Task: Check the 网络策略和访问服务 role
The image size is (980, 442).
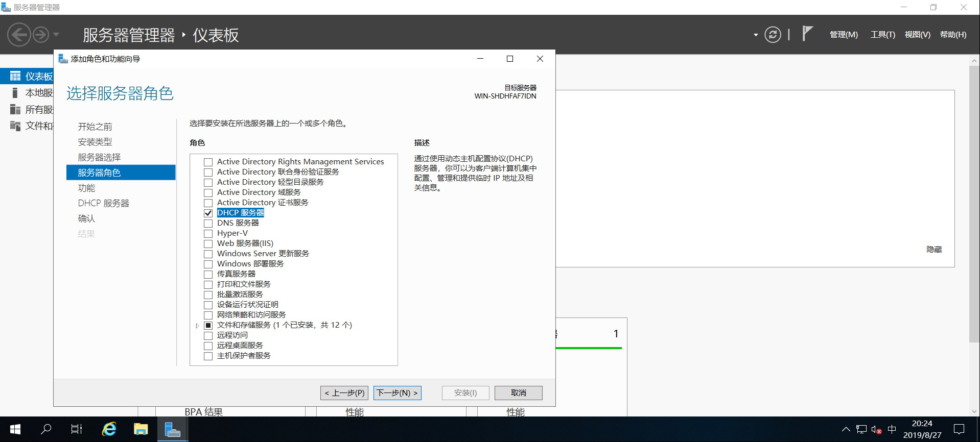Action: (208, 315)
